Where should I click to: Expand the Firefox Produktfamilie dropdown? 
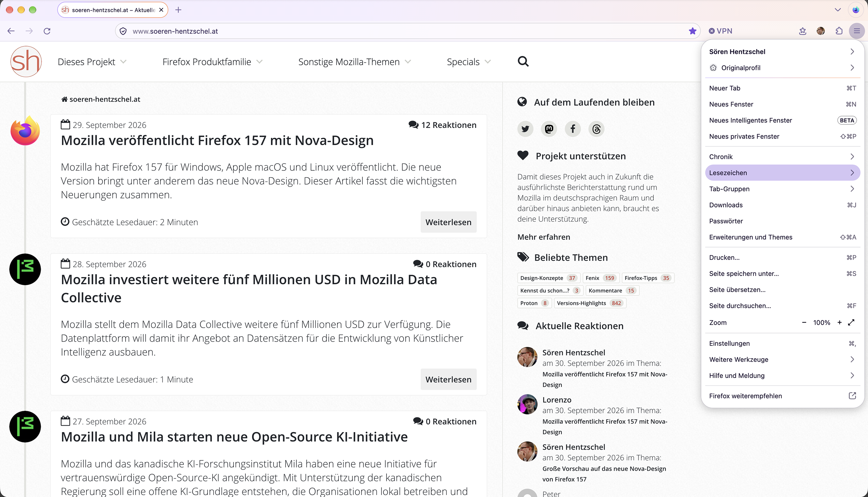213,62
